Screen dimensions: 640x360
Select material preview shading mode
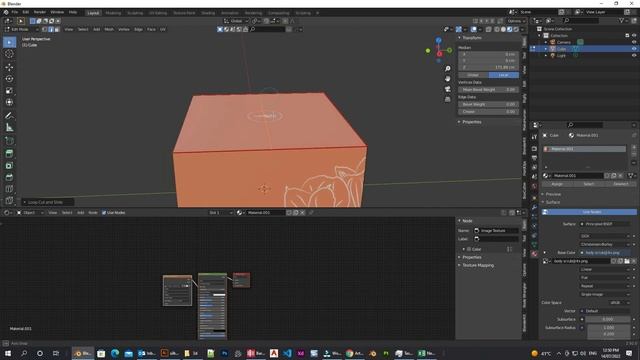tap(510, 29)
